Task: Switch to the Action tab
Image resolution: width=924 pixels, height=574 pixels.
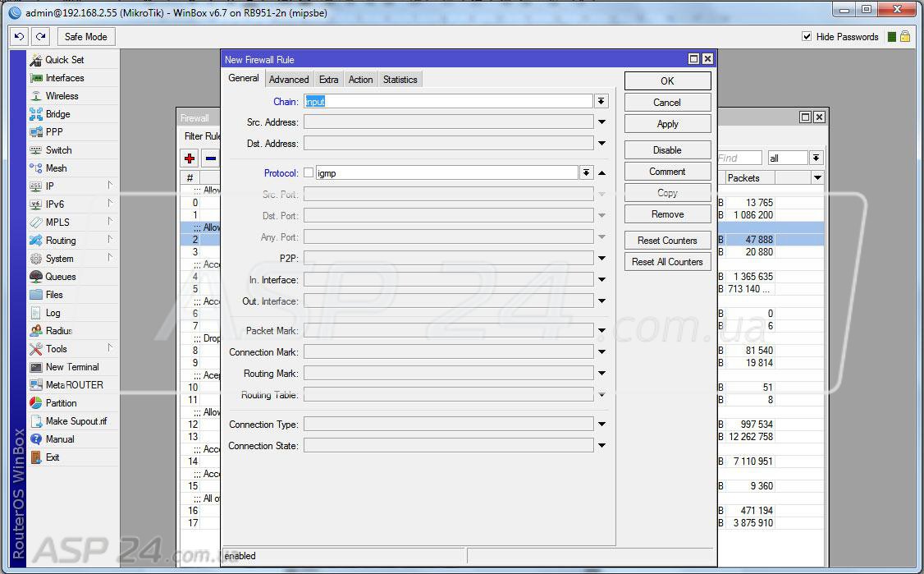Action: [x=360, y=80]
